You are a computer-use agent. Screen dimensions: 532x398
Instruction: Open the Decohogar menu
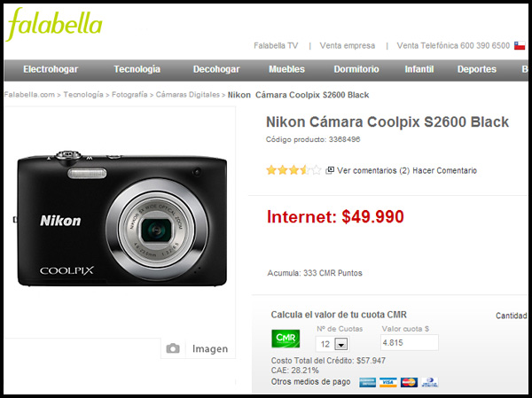coord(216,69)
